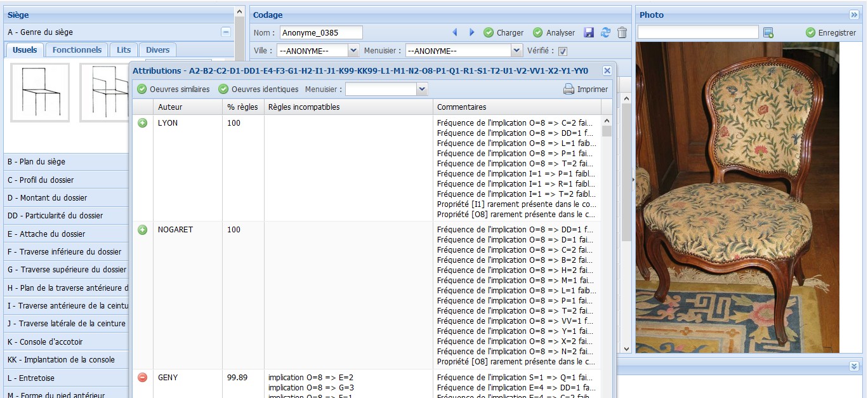Click the photo path input field
Viewport: 868px width, 398px height.
[698, 32]
